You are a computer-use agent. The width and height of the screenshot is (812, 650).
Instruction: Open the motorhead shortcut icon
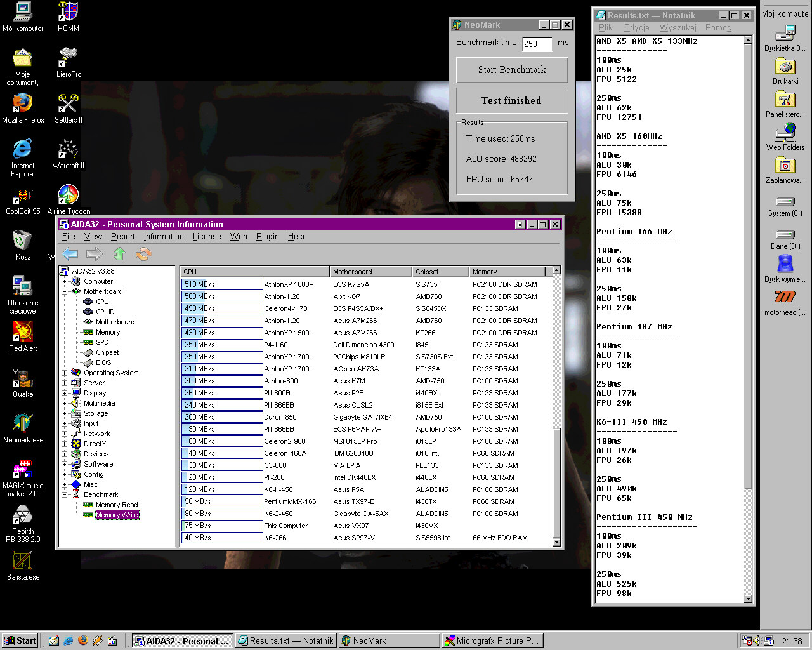tap(785, 302)
